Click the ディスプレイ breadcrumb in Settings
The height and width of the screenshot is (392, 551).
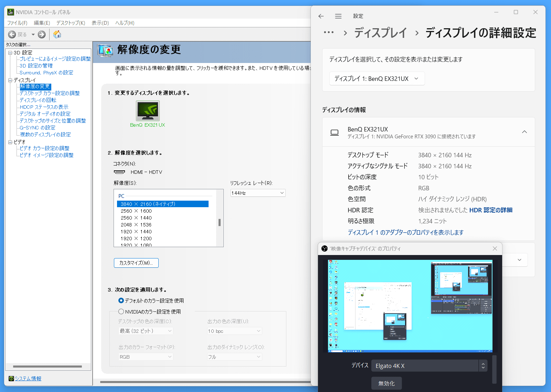pos(380,33)
